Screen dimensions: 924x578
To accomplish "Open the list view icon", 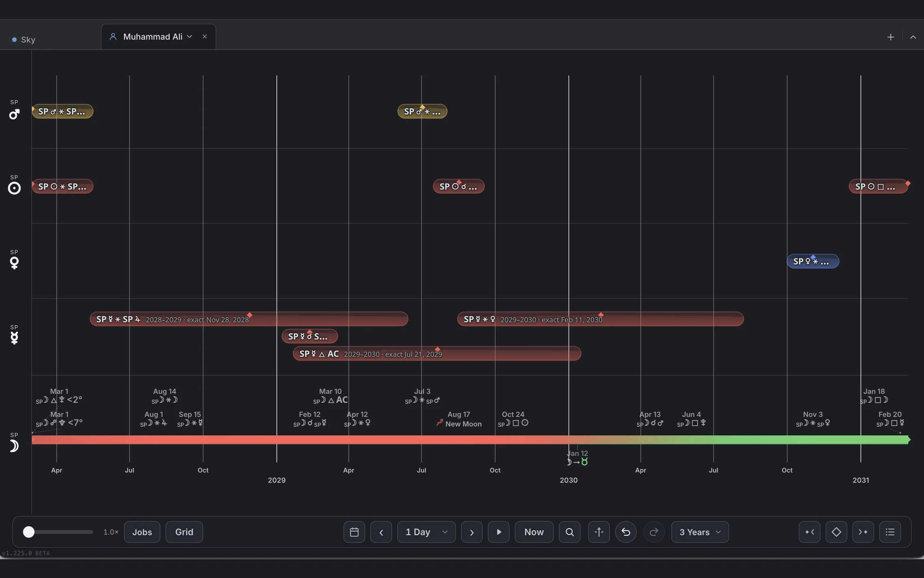I will click(x=890, y=532).
